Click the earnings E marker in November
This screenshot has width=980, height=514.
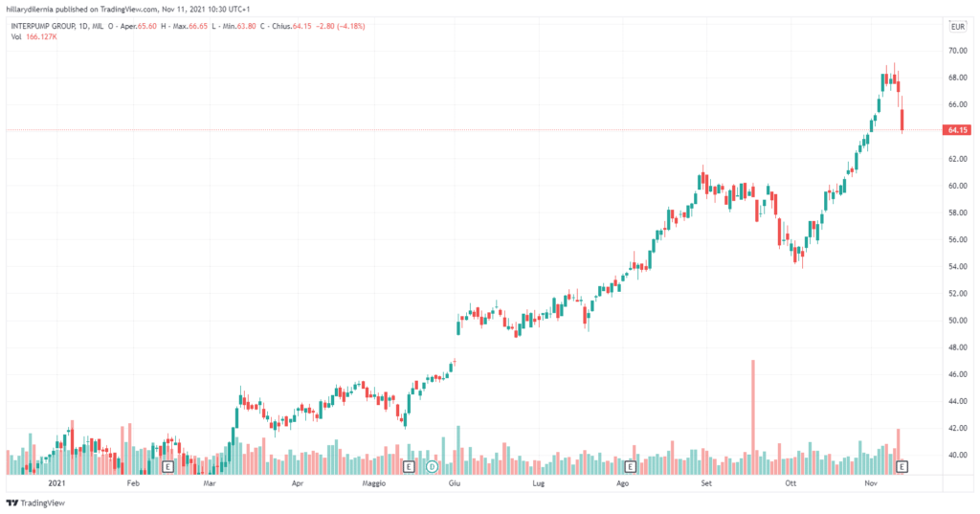901,466
